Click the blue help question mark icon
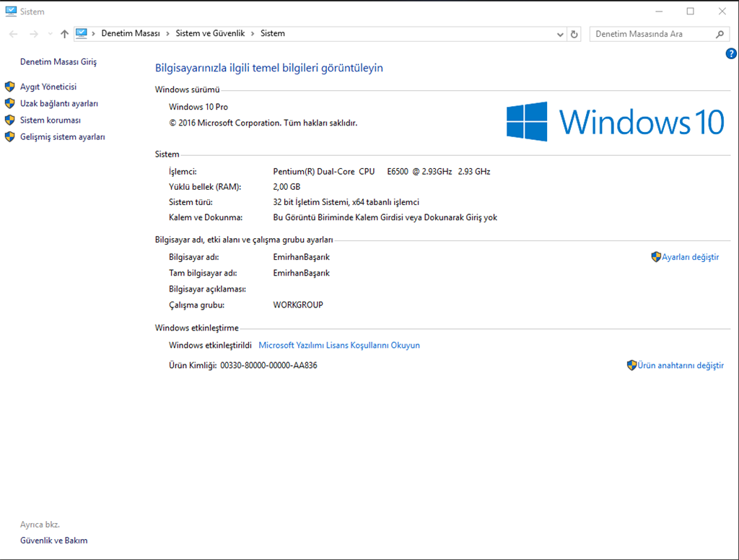The height and width of the screenshot is (560, 739). point(730,53)
